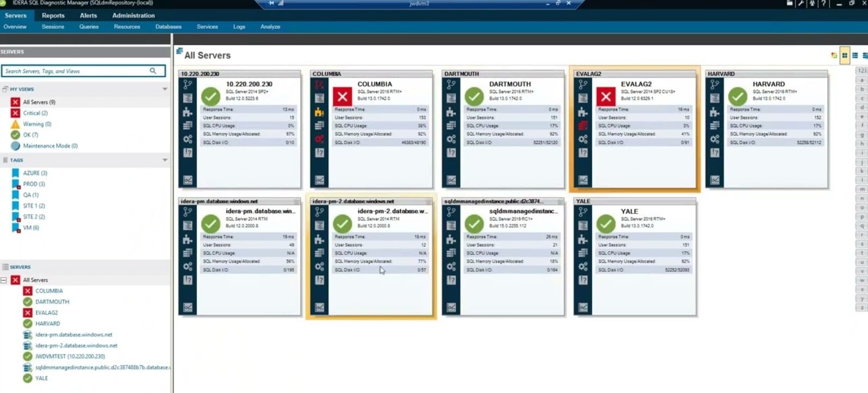The height and width of the screenshot is (393, 868).
Task: Filter view by OK (7)
Action: pyautogui.click(x=30, y=135)
